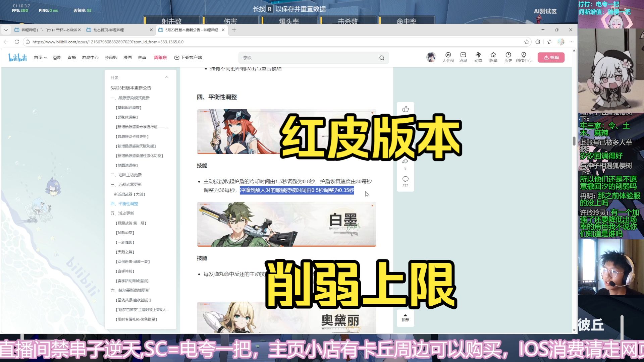Click the pink 投稿 upload button
Viewport: 644px width, 362px height.
(x=551, y=57)
